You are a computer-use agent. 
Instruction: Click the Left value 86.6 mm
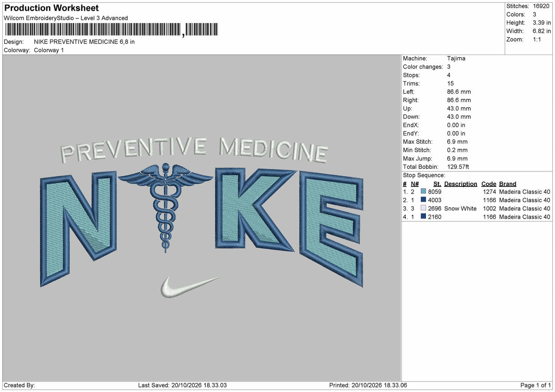tap(459, 92)
